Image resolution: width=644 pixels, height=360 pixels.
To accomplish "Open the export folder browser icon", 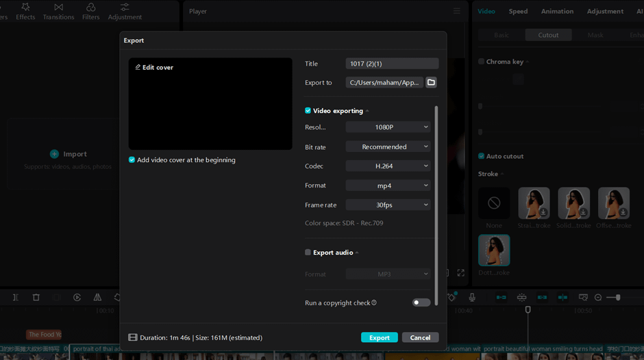I will click(431, 83).
